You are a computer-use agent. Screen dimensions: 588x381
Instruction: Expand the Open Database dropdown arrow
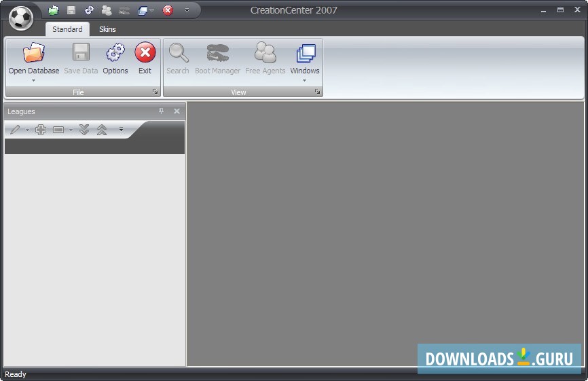33,80
